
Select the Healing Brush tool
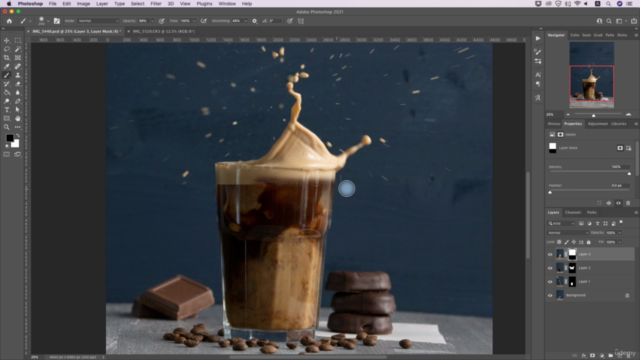[x=18, y=66]
